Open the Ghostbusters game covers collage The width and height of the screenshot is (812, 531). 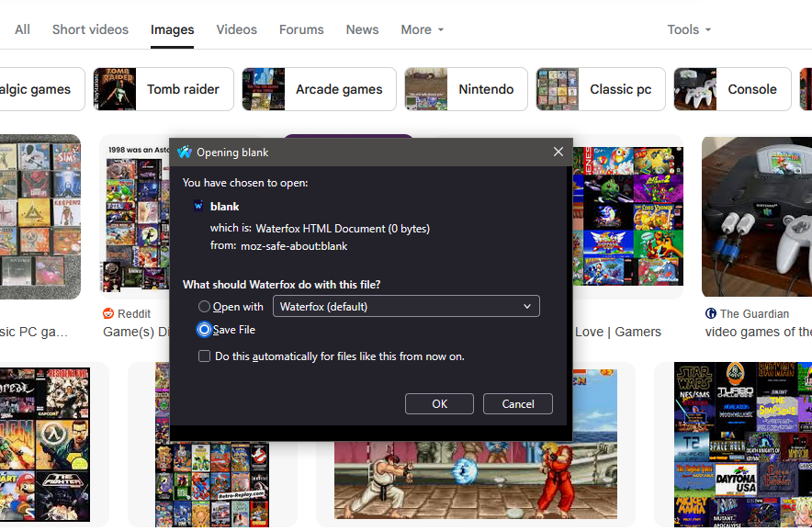point(212,484)
